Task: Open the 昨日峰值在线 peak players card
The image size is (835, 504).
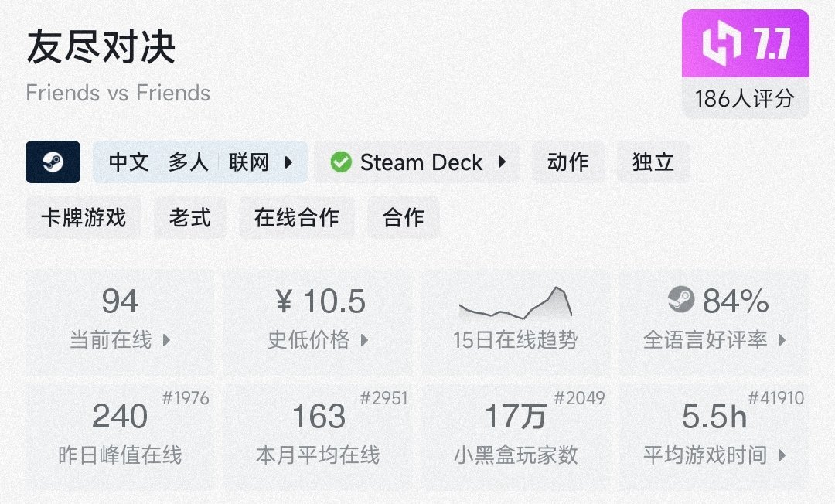Action: point(120,433)
